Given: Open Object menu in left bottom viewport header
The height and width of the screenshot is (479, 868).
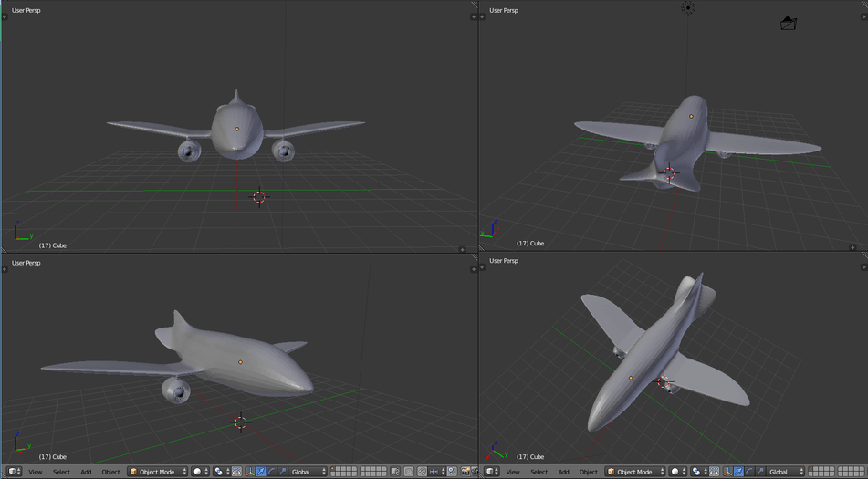Looking at the screenshot, I should point(110,472).
